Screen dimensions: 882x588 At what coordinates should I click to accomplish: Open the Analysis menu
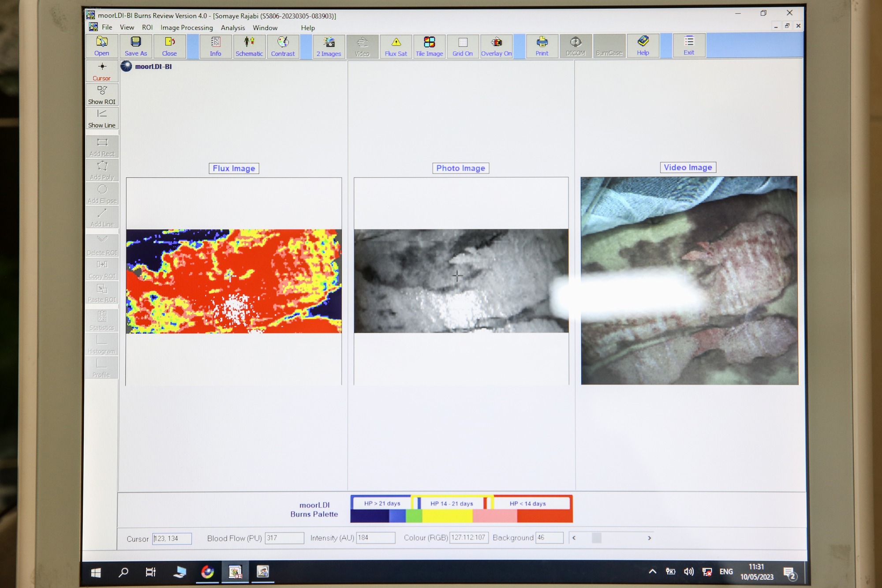click(233, 28)
